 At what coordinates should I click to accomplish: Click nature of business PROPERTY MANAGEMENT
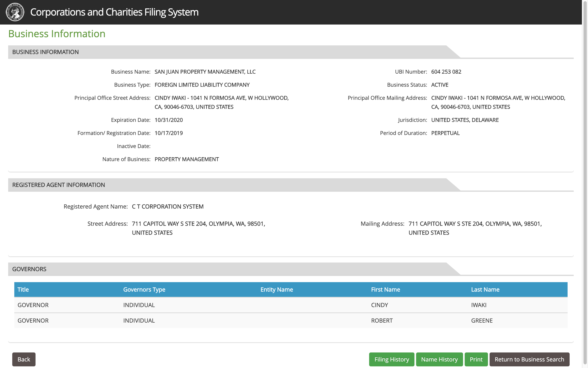[187, 159]
